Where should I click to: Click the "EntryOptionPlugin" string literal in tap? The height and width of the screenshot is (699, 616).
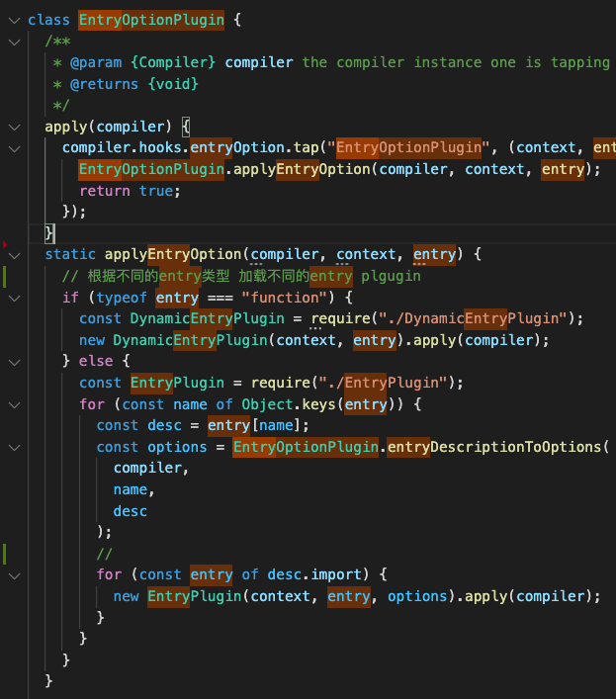click(x=408, y=147)
